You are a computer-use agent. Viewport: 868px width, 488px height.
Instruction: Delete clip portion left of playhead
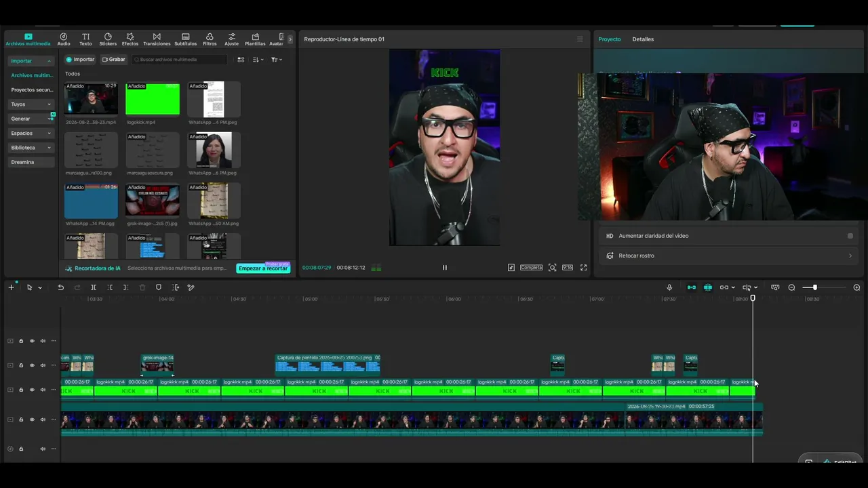[x=110, y=287]
